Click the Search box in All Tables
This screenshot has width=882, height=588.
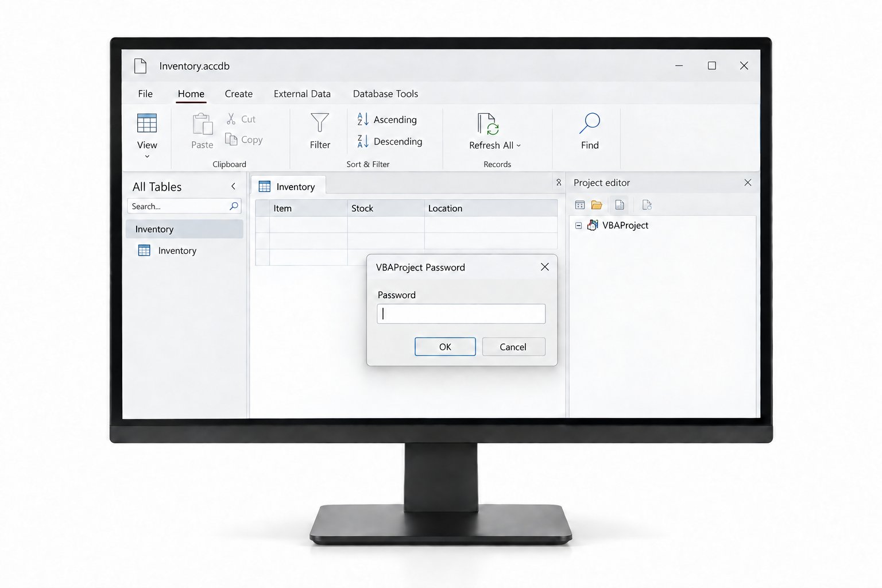click(184, 206)
